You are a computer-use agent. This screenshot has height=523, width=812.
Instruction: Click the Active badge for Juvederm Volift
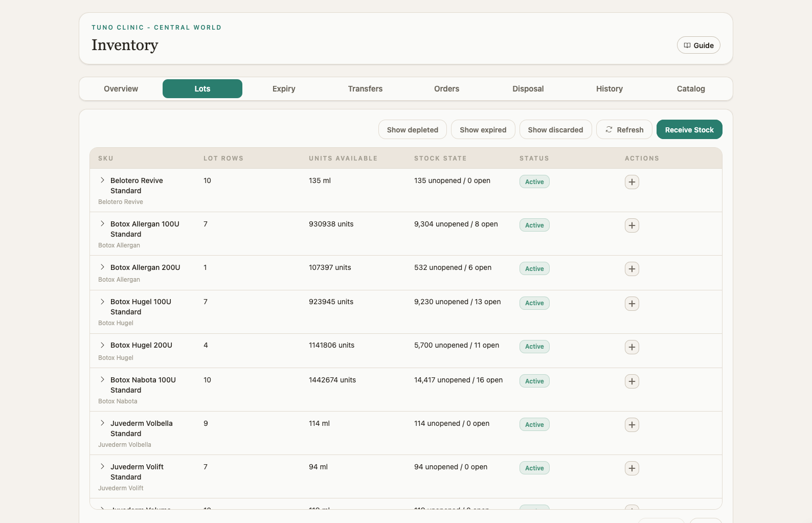pos(534,468)
